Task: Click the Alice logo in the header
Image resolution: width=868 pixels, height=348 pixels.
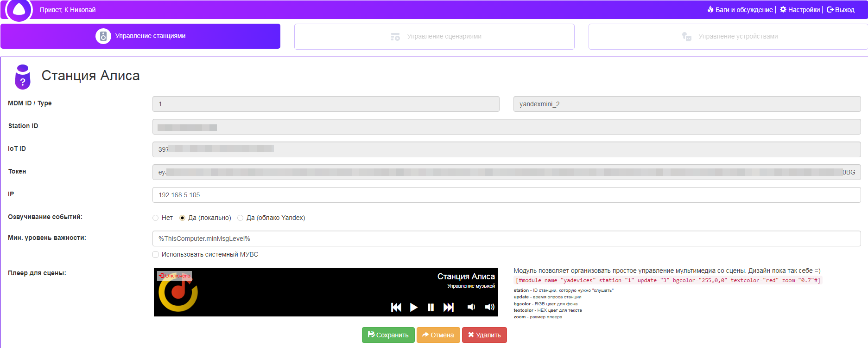Action: pos(19,10)
